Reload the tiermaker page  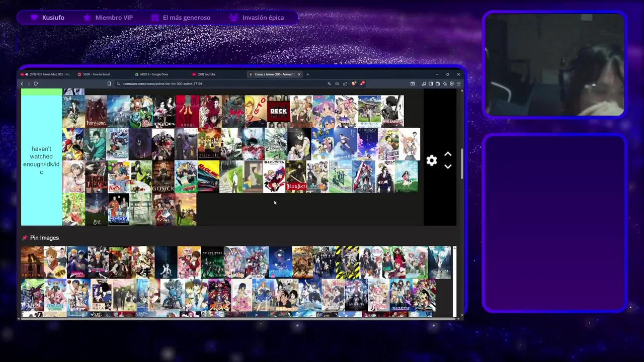tap(36, 83)
